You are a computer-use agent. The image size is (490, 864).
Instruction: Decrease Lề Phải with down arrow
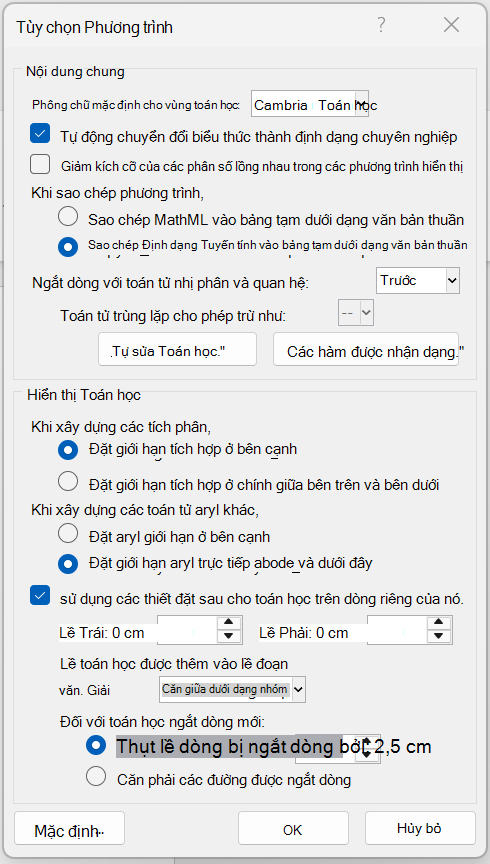439,637
